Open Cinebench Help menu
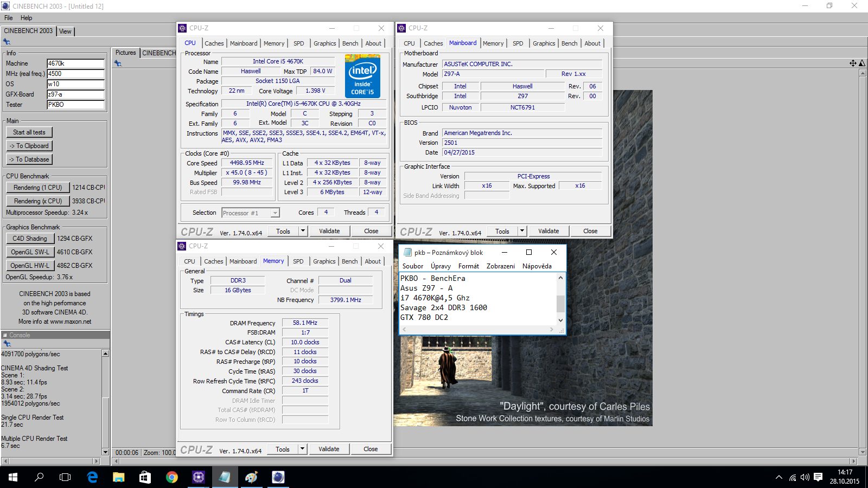Image resolution: width=868 pixels, height=488 pixels. pyautogui.click(x=26, y=18)
